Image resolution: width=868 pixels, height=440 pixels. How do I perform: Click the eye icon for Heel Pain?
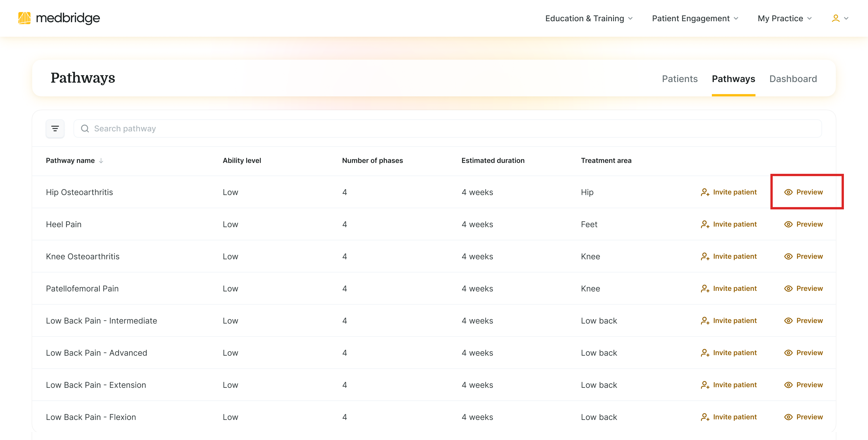pyautogui.click(x=788, y=224)
